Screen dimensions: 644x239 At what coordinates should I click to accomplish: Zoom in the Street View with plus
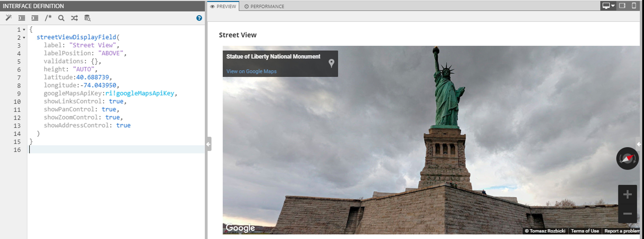tap(627, 194)
